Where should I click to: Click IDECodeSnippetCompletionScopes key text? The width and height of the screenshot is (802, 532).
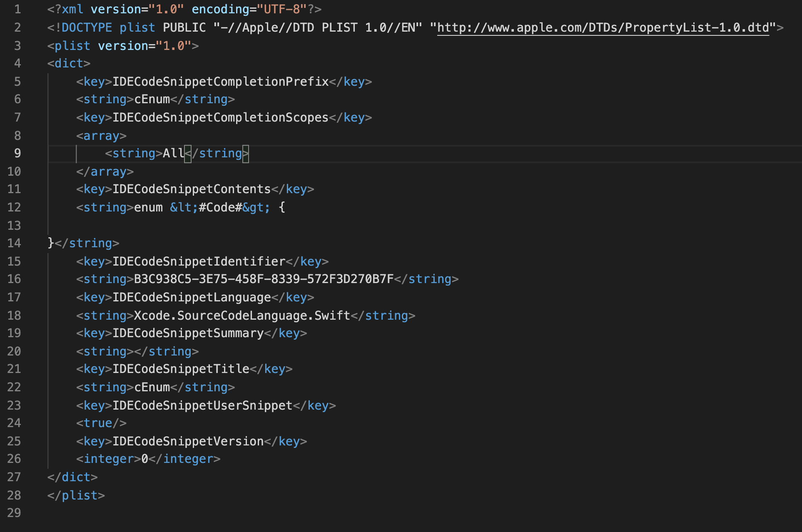point(221,118)
